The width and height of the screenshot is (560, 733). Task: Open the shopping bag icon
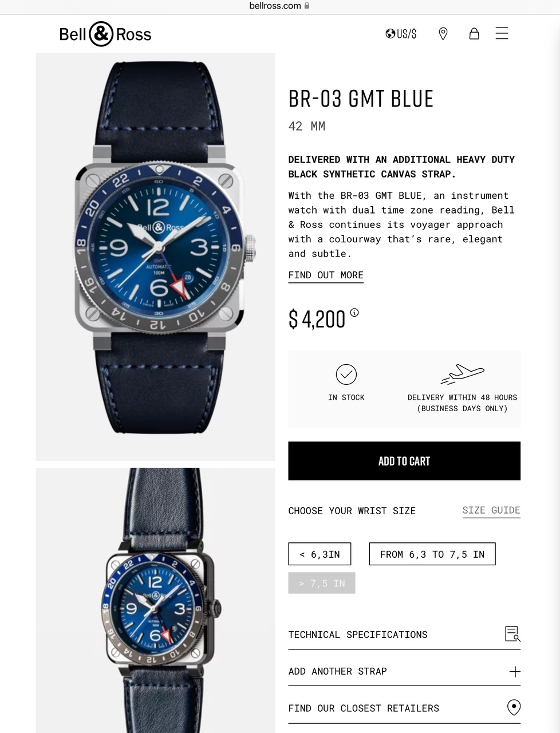click(x=474, y=34)
